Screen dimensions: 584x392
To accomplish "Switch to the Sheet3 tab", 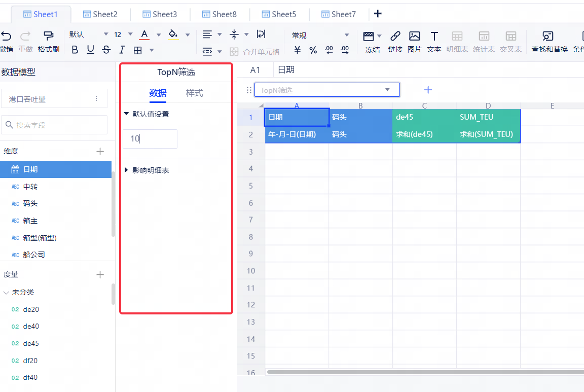I will click(160, 14).
